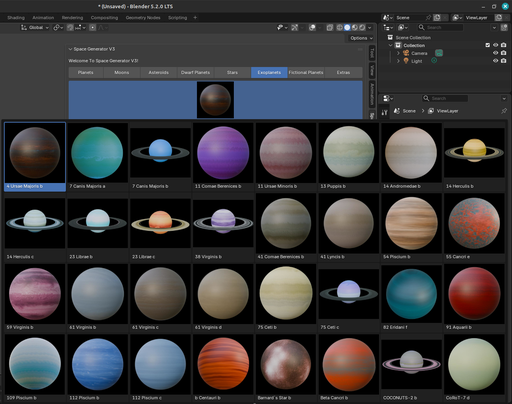
Task: Disable Camera in renders toggle
Action: 504,53
